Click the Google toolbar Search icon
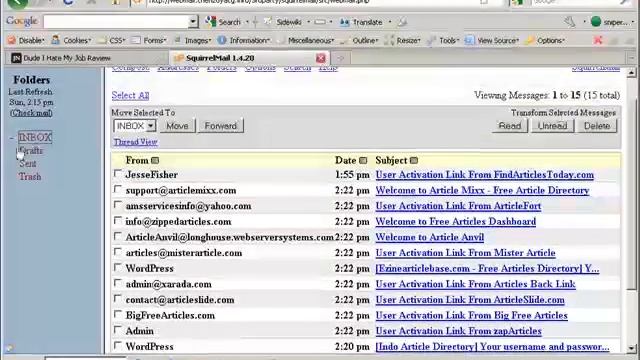Screen dimensions: 640x360 click(211, 22)
